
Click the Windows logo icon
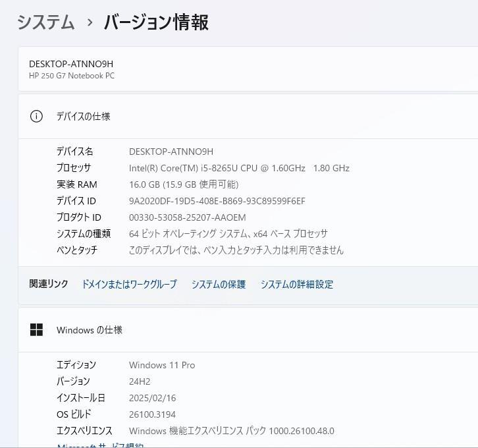[36, 329]
